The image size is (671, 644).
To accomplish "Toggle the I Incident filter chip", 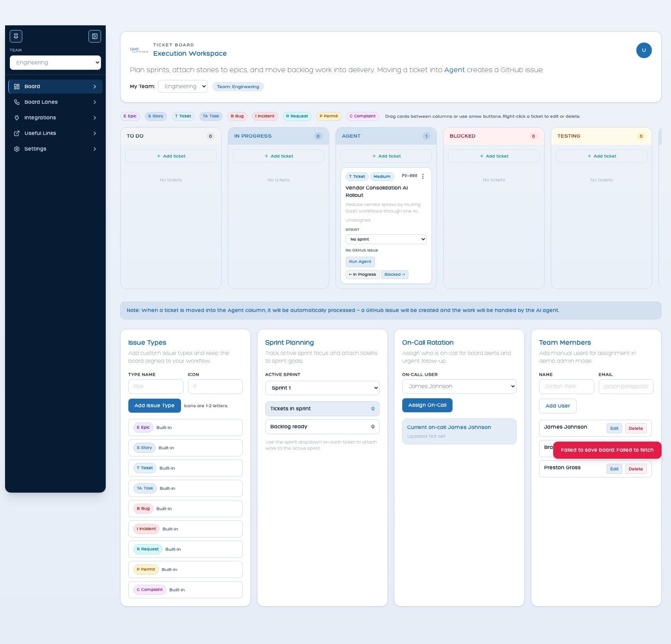I will 265,116.
